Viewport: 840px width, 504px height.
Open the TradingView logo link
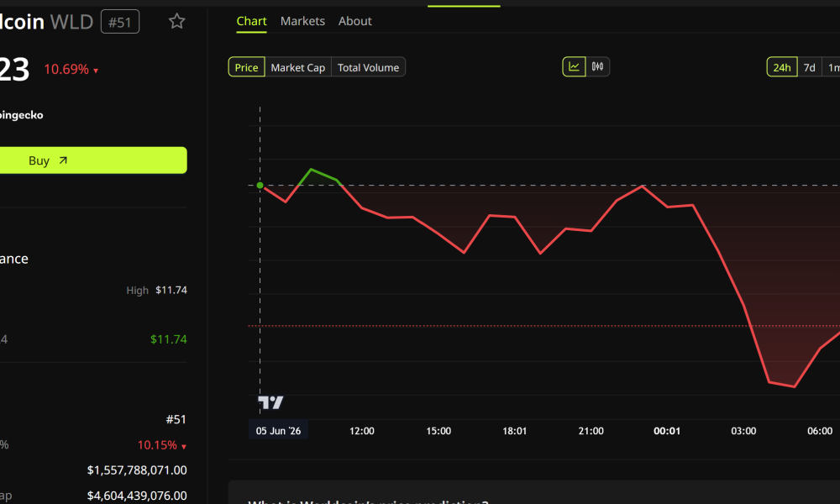tap(270, 402)
